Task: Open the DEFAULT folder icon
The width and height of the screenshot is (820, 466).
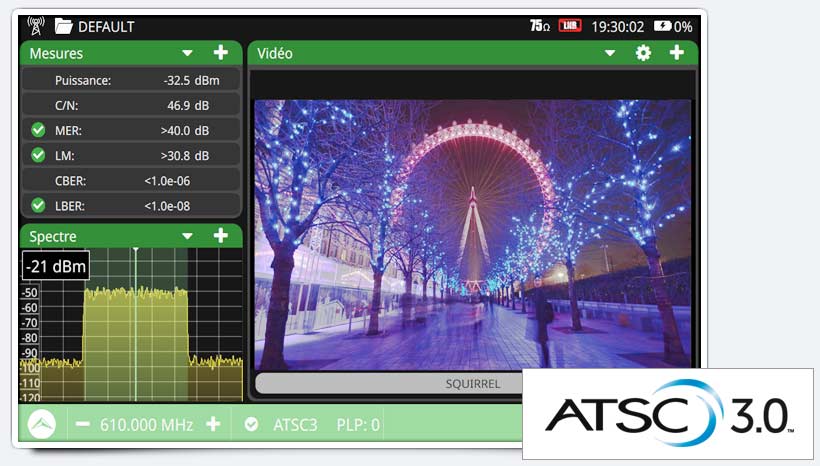Action: tap(64, 26)
